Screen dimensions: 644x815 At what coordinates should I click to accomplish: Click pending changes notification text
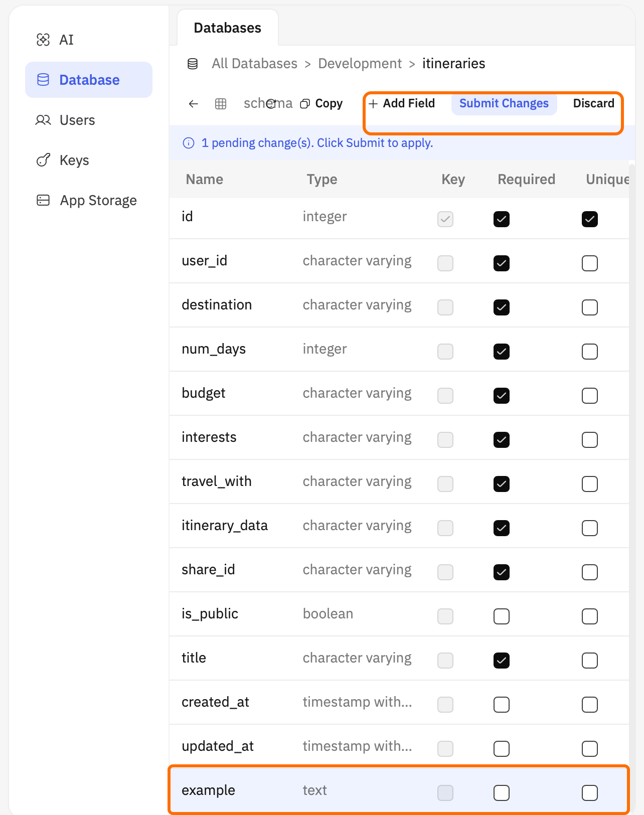click(317, 143)
